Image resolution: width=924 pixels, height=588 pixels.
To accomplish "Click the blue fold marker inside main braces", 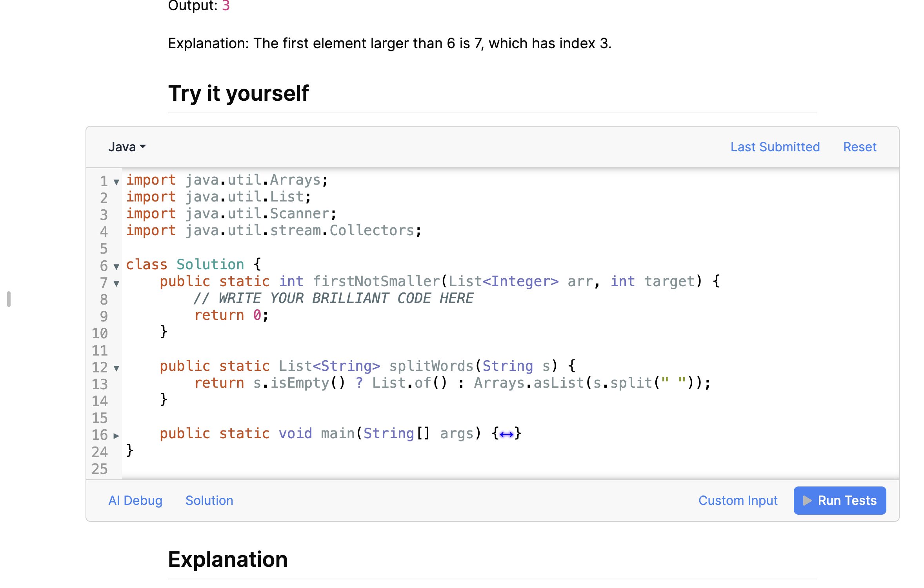I will (506, 434).
